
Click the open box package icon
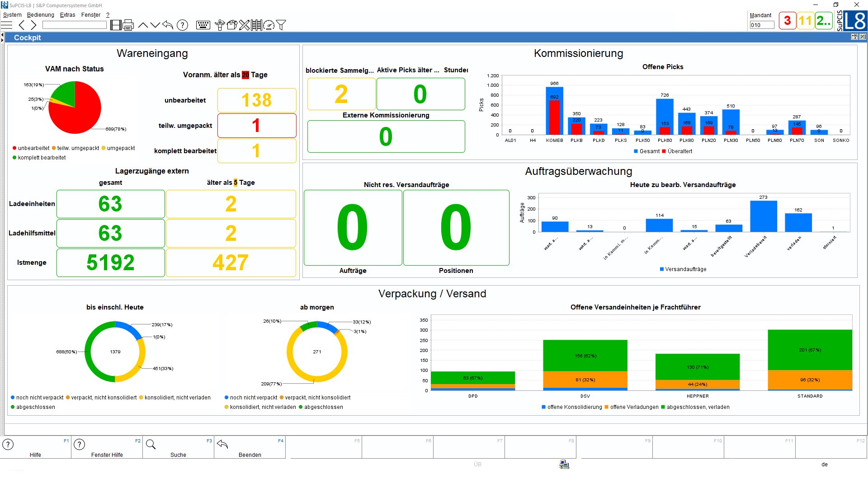232,25
